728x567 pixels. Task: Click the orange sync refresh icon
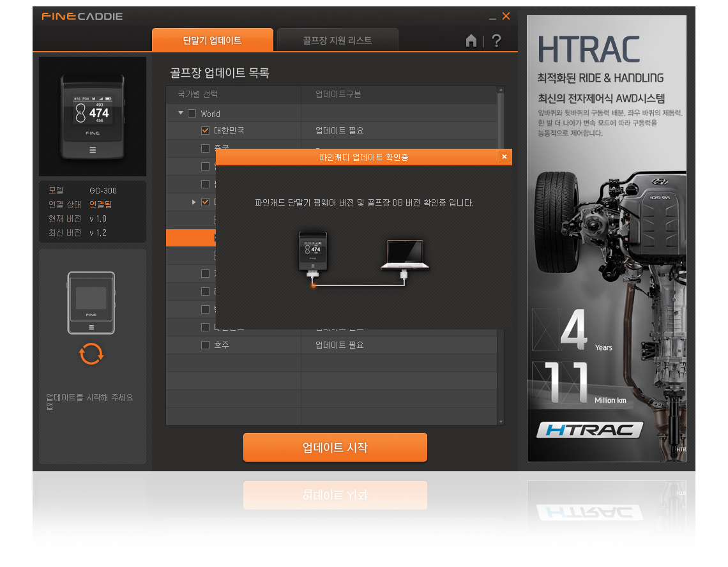pos(91,354)
